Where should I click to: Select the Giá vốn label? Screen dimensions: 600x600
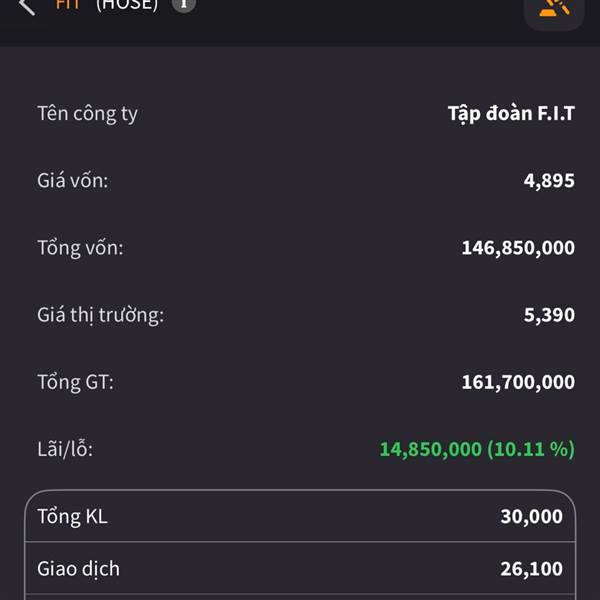[73, 180]
